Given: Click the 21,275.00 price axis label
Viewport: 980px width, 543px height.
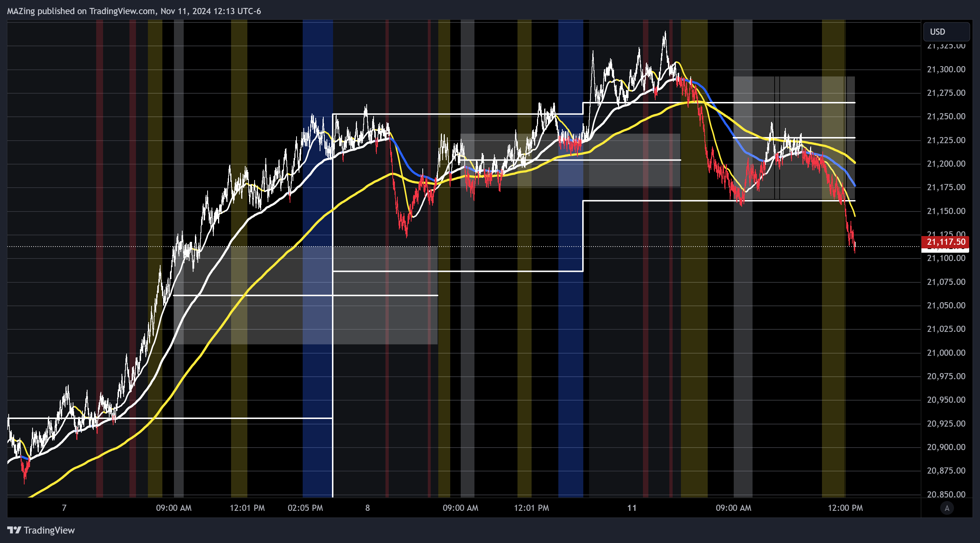Looking at the screenshot, I should coord(946,93).
